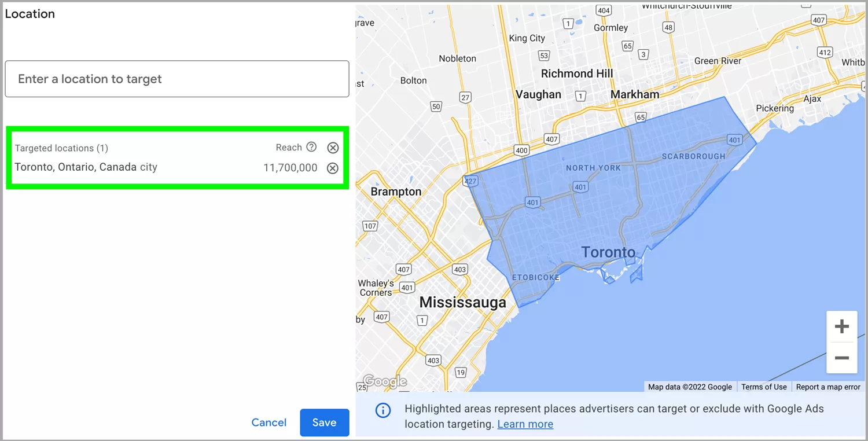Click the Gormley label on the map
The width and height of the screenshot is (868, 441).
[610, 28]
